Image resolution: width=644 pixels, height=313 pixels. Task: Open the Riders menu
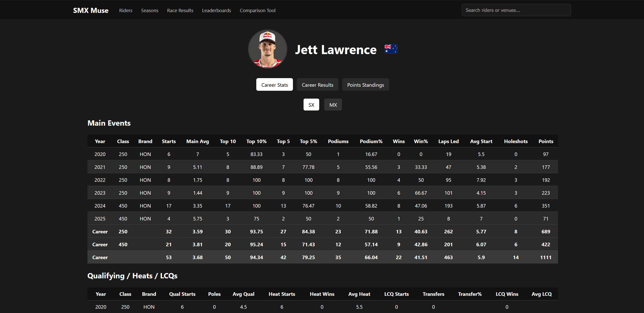(x=126, y=10)
